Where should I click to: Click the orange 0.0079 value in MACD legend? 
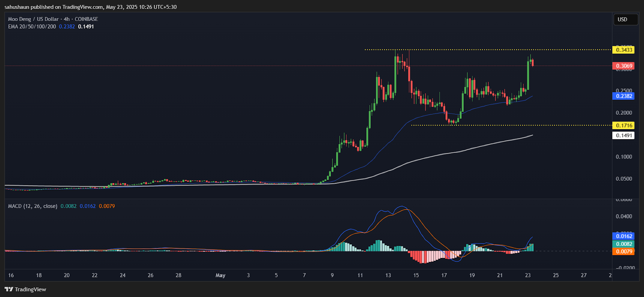107,206
